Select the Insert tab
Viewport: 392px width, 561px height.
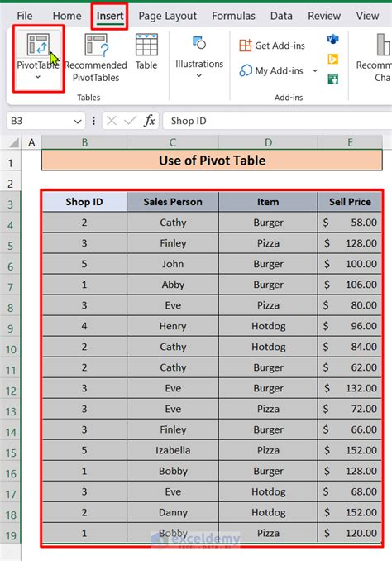click(x=110, y=16)
